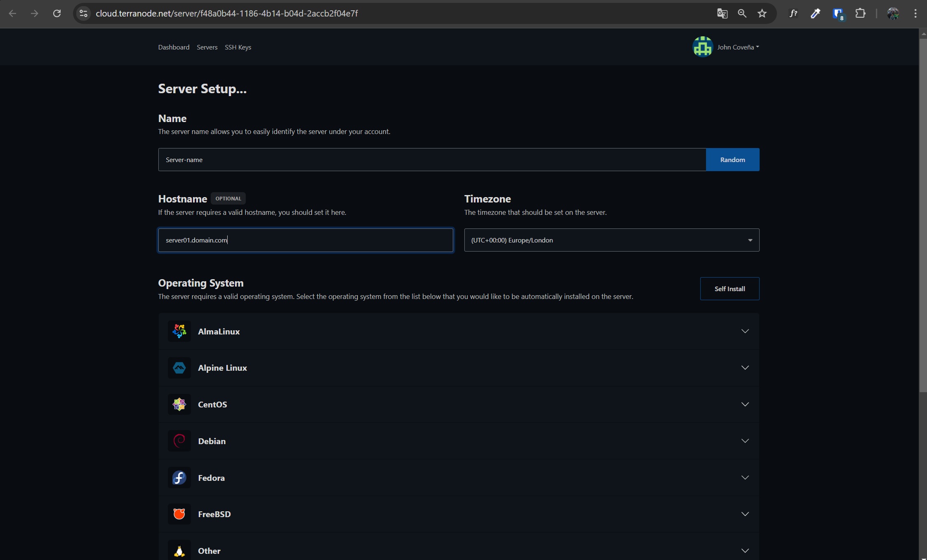Generate a Random server name
This screenshot has width=927, height=560.
(732, 160)
